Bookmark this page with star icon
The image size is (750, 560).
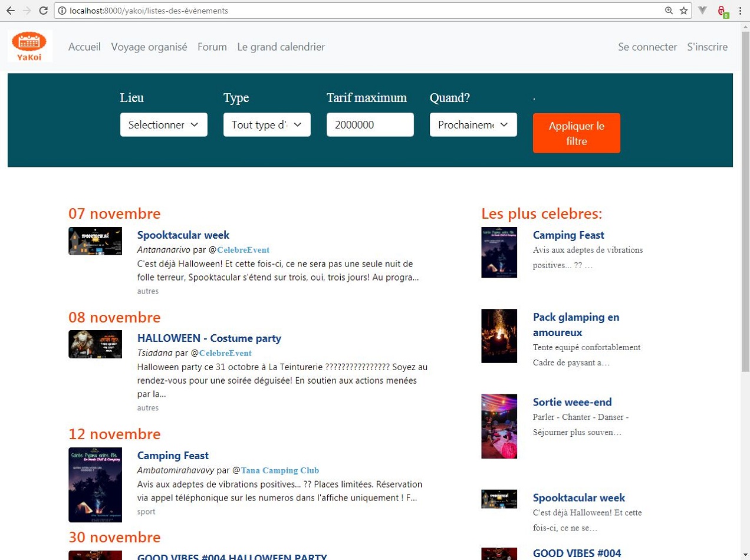683,11
